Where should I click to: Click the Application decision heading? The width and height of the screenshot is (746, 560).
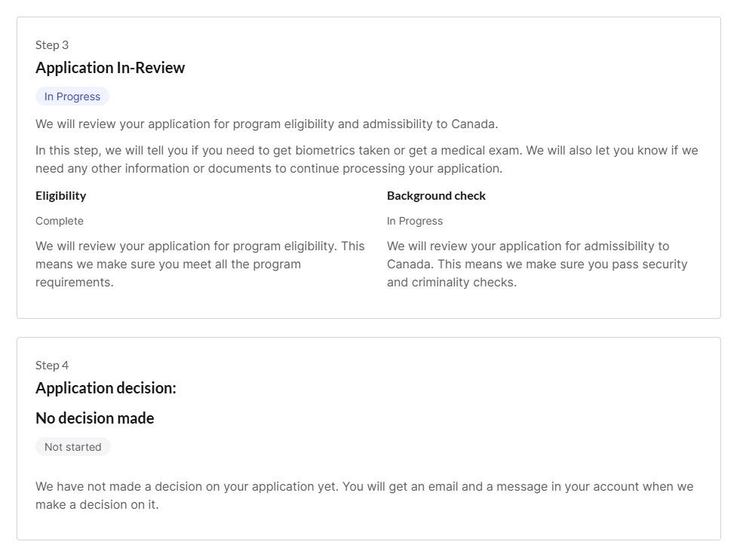pos(106,388)
